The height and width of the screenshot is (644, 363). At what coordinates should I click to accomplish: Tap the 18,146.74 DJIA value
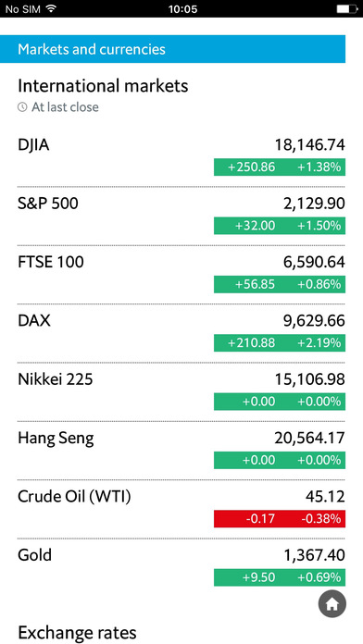click(x=309, y=145)
